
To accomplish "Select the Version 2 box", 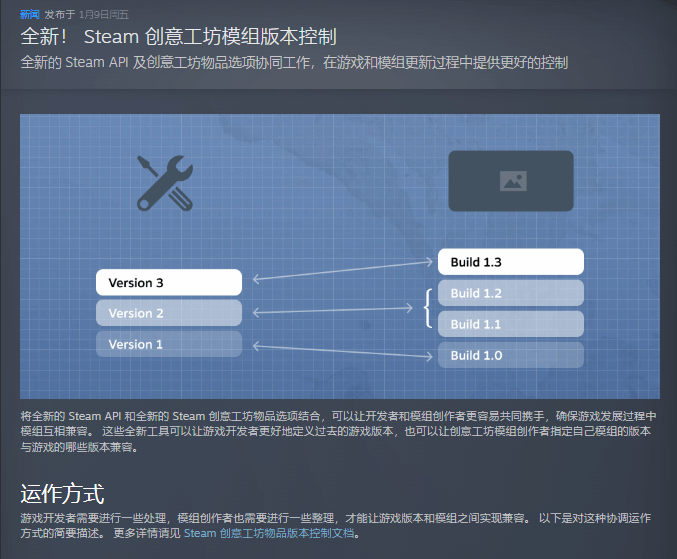I will click(x=168, y=313).
